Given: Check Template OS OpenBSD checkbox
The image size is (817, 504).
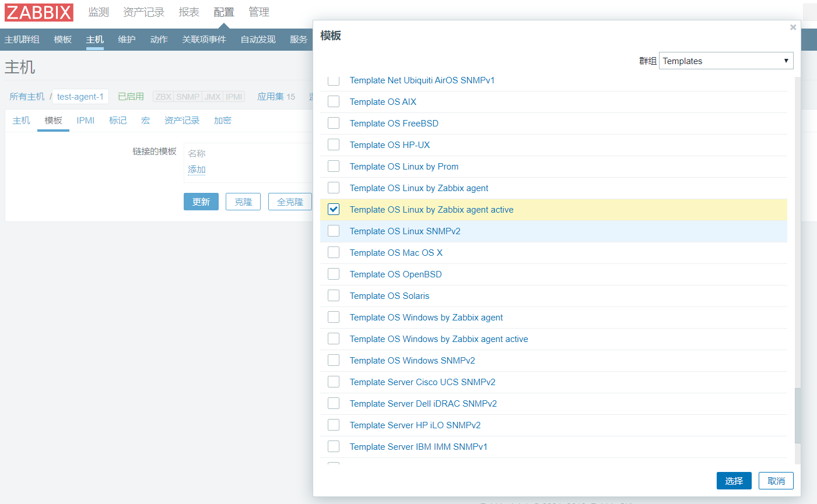Looking at the screenshot, I should pos(334,274).
